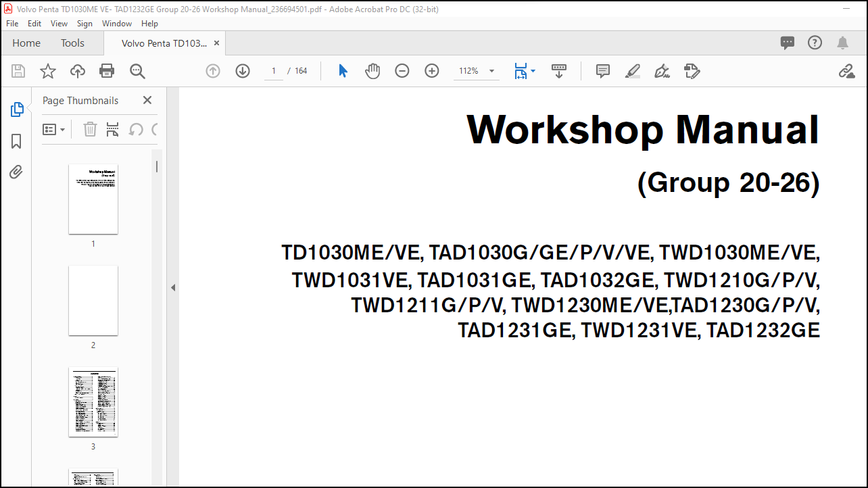Image resolution: width=868 pixels, height=488 pixels.
Task: Click the 'TAD1231GE, TWD1231VE, TAD1232GE' line
Action: point(639,331)
